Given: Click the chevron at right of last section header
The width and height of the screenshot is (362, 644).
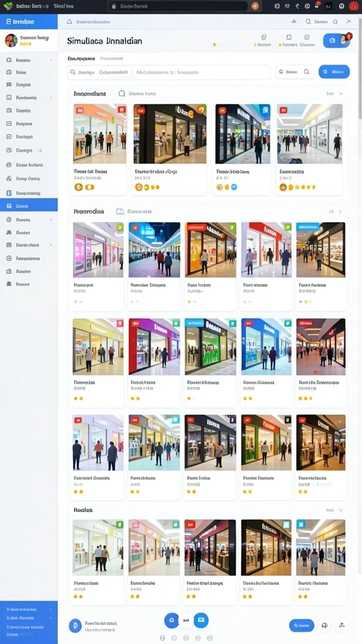Looking at the screenshot, I should [x=340, y=509].
